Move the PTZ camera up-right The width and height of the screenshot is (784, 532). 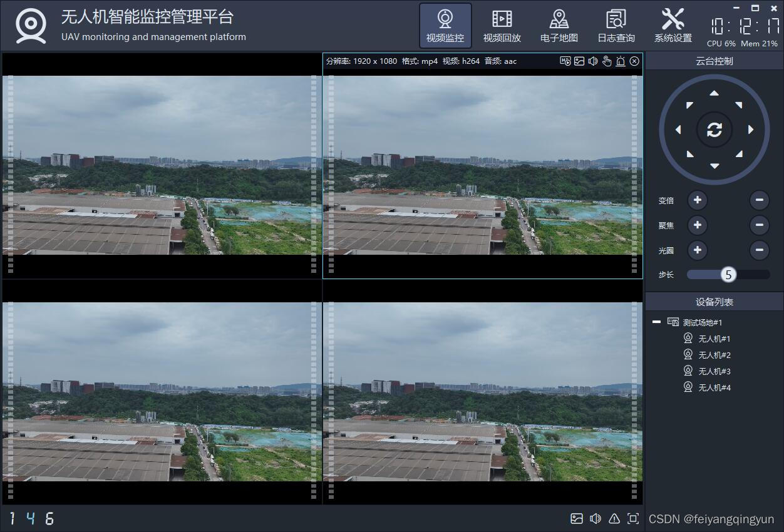(739, 105)
